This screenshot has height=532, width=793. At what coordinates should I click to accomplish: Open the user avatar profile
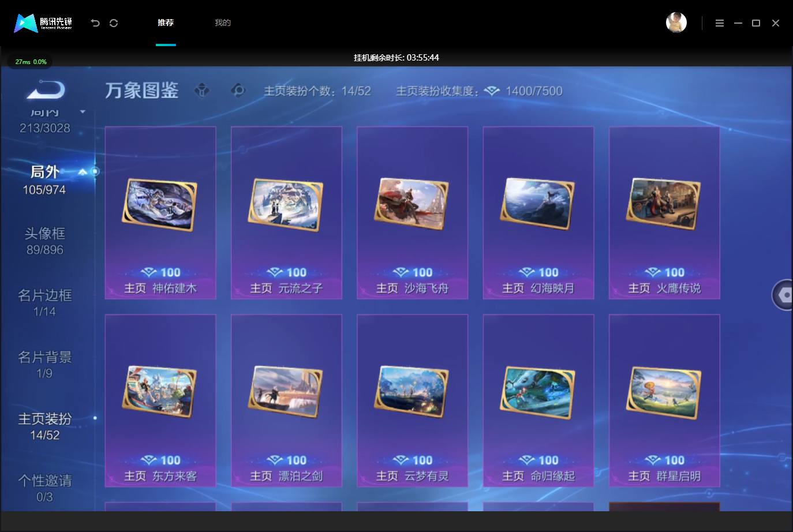click(x=676, y=23)
